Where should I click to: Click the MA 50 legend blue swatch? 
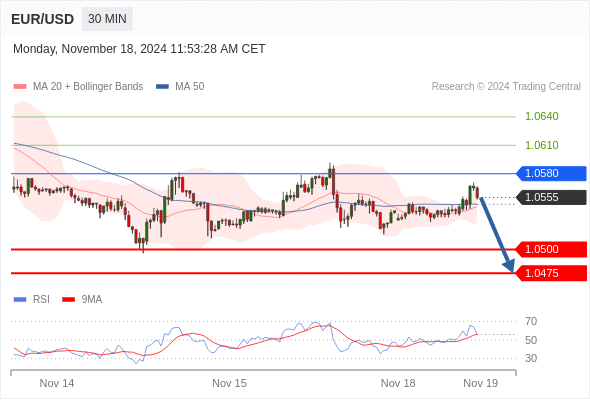click(163, 87)
